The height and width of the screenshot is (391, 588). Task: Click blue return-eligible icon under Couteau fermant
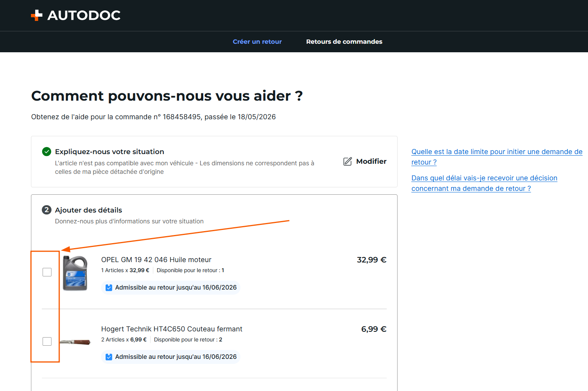pyautogui.click(x=109, y=357)
